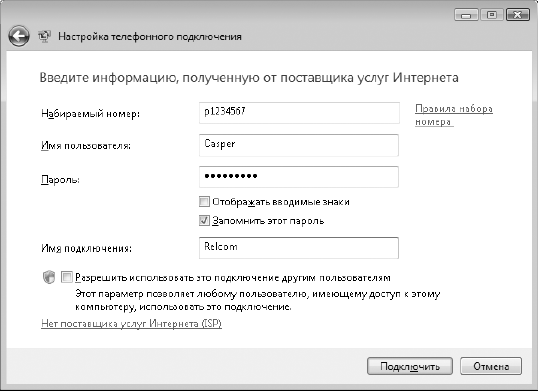Click into the 'Пароль' masked field

(299, 177)
